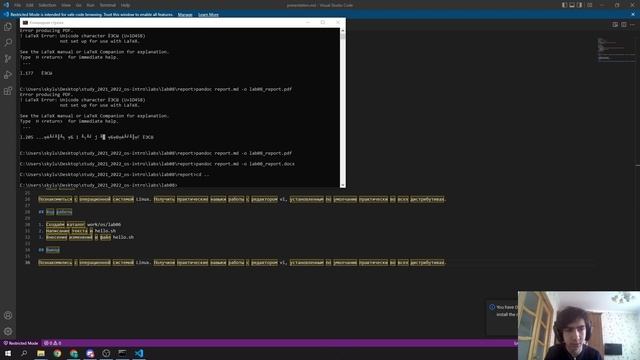This screenshot has height=360, width=640.
Task: Open the View menu
Action: tap(66, 5)
